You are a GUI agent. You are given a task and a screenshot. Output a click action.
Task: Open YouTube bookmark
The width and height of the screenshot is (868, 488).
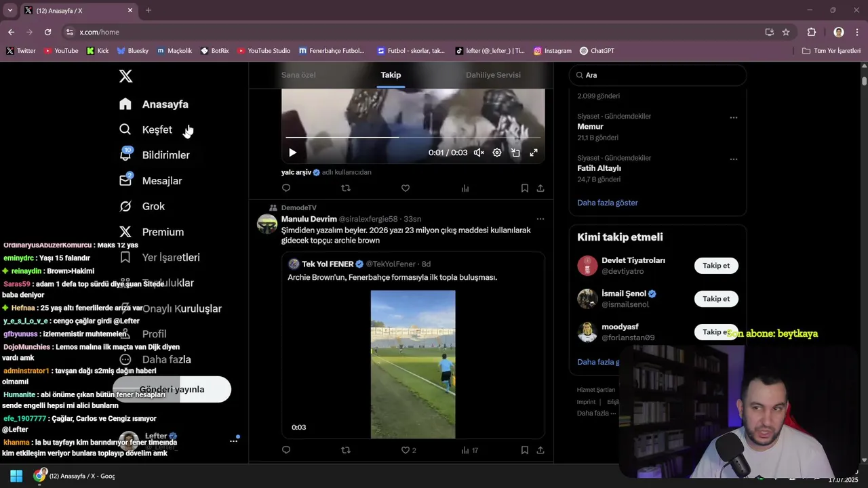[x=61, y=51]
